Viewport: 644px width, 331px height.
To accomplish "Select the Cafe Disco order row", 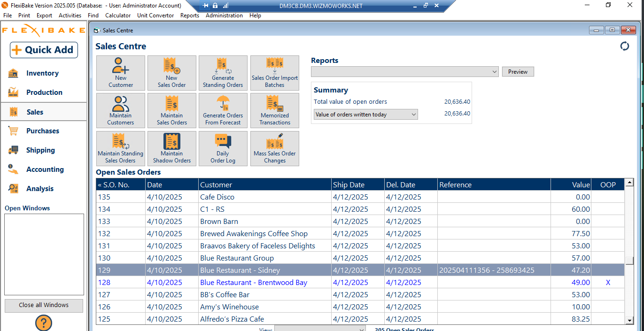I will [x=360, y=197].
